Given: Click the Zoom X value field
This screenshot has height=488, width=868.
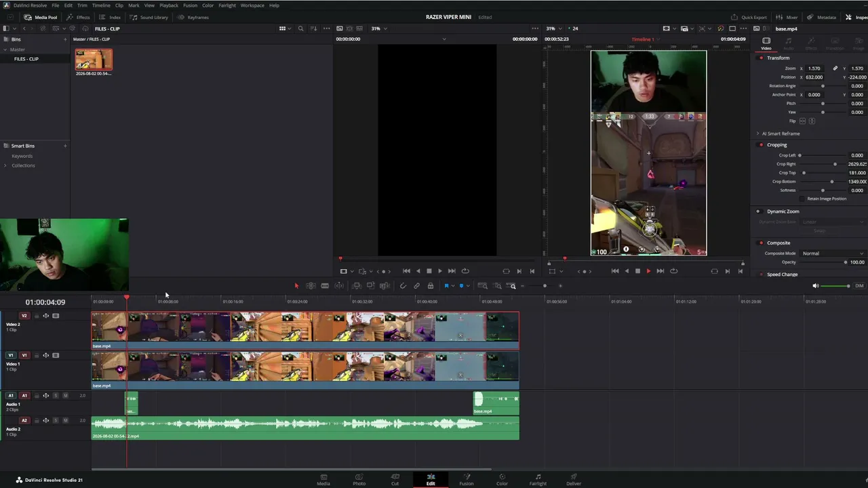Looking at the screenshot, I should click(x=814, y=68).
